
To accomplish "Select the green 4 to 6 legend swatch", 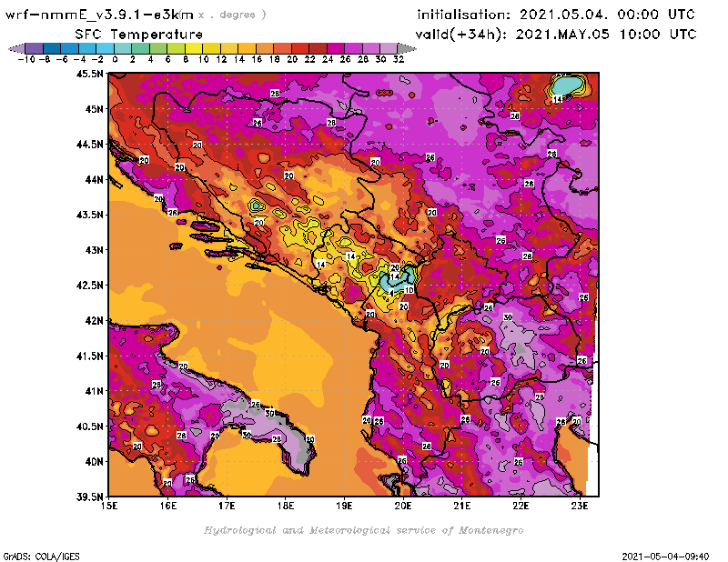I will (x=158, y=48).
